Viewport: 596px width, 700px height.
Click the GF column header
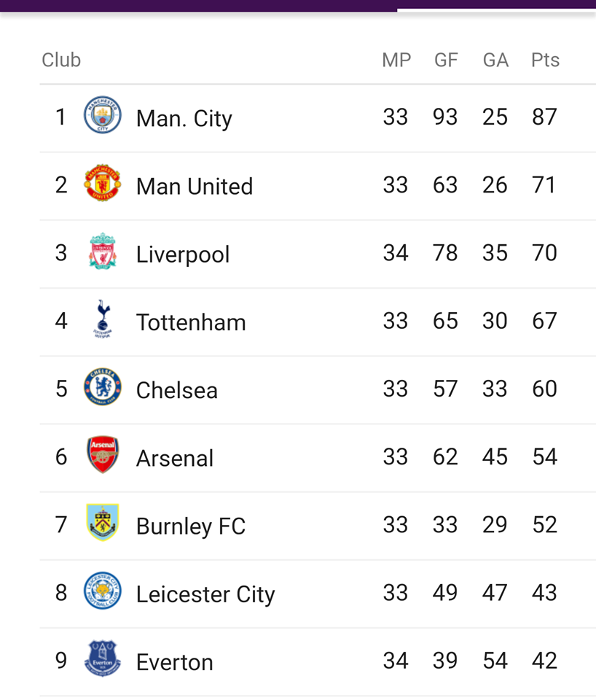pos(446,60)
